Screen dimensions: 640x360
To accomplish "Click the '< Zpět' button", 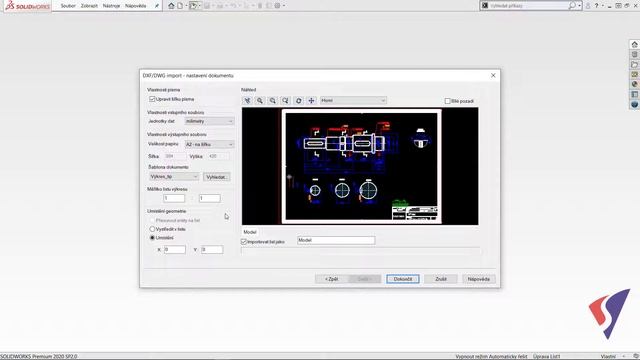I will pyautogui.click(x=331, y=279).
